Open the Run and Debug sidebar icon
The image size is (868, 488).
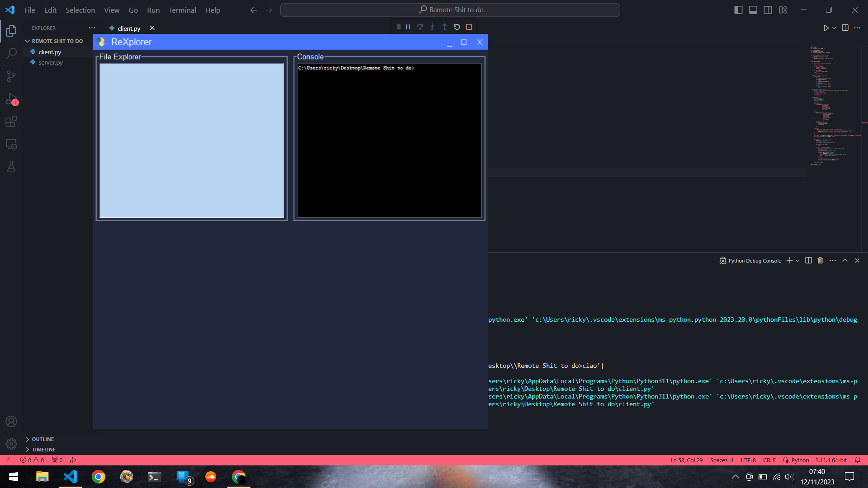click(x=11, y=99)
